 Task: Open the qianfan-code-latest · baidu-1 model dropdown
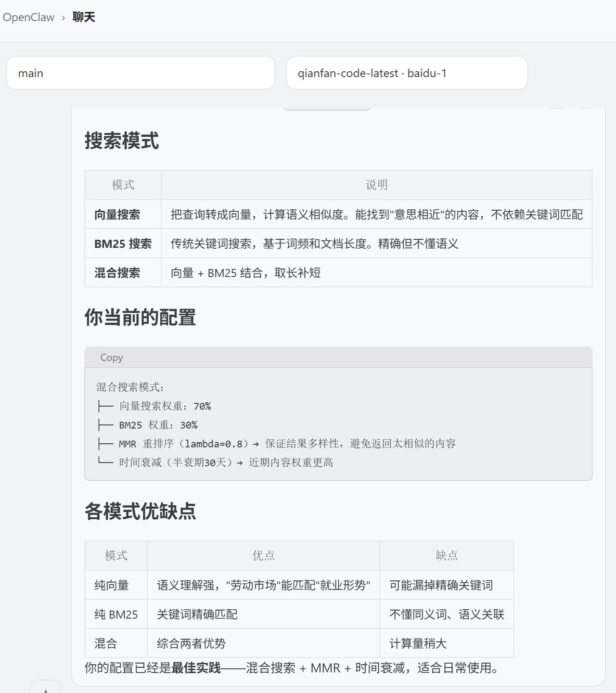pos(407,73)
